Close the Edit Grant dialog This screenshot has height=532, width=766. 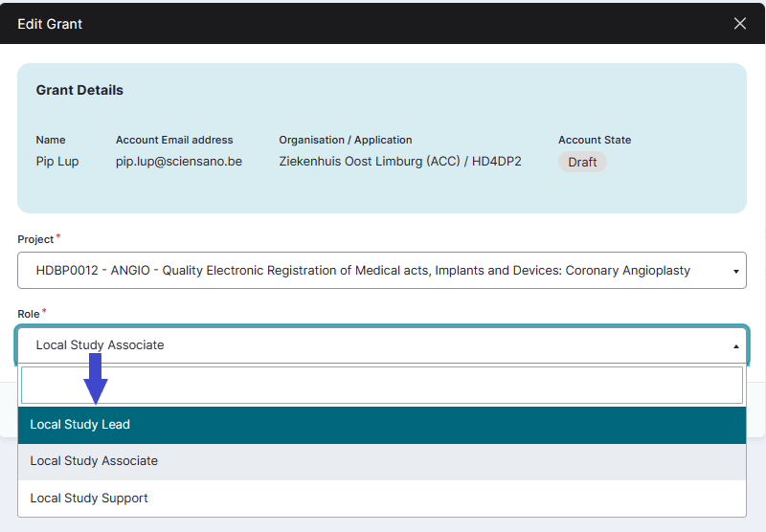[739, 24]
